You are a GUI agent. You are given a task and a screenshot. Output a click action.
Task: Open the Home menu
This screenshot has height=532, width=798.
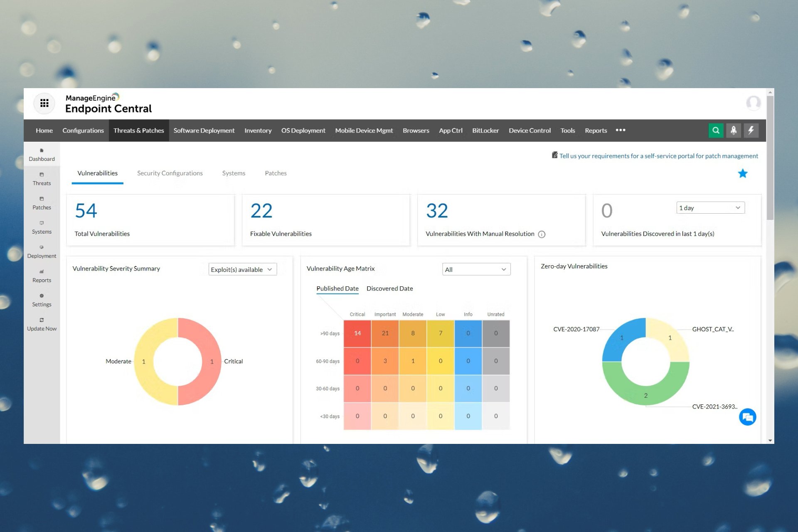pos(44,131)
